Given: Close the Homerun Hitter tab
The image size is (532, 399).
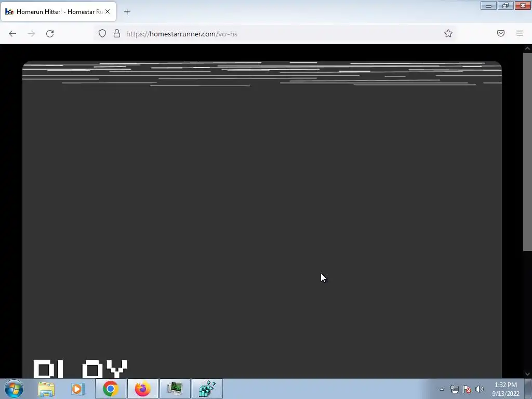Looking at the screenshot, I should tap(108, 11).
